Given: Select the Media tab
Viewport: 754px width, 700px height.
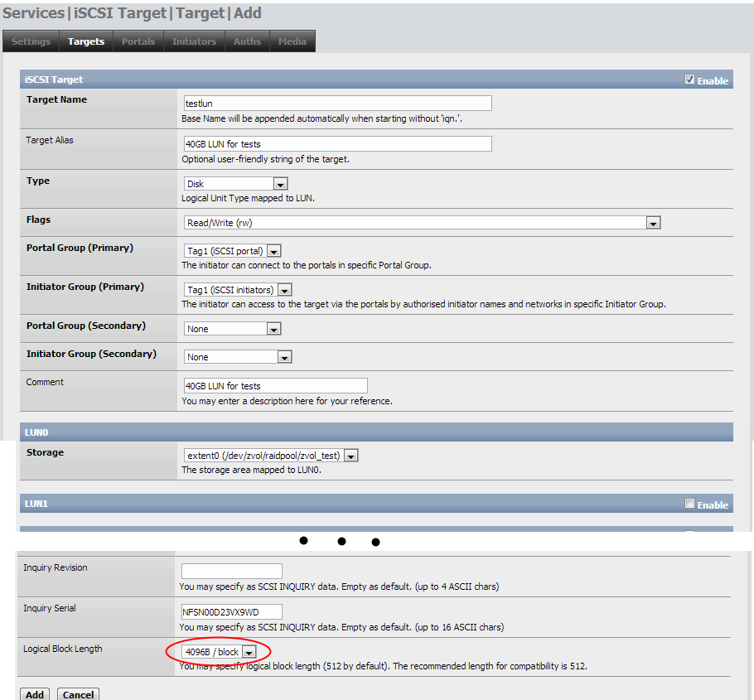Looking at the screenshot, I should (292, 41).
